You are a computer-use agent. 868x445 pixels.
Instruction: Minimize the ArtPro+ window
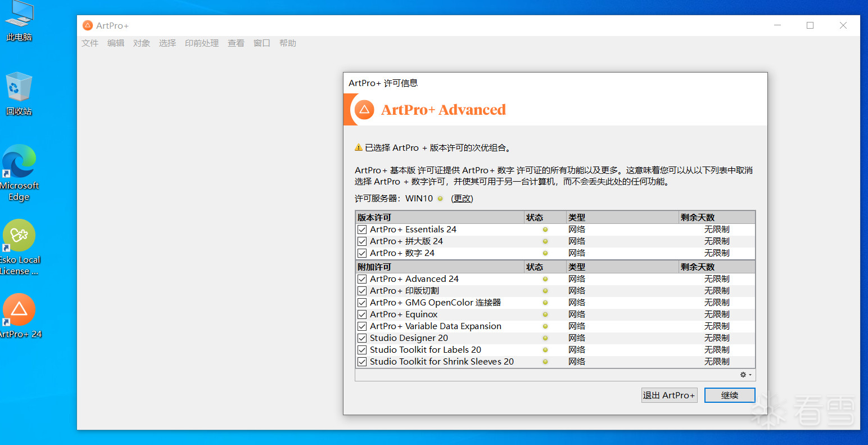point(777,25)
